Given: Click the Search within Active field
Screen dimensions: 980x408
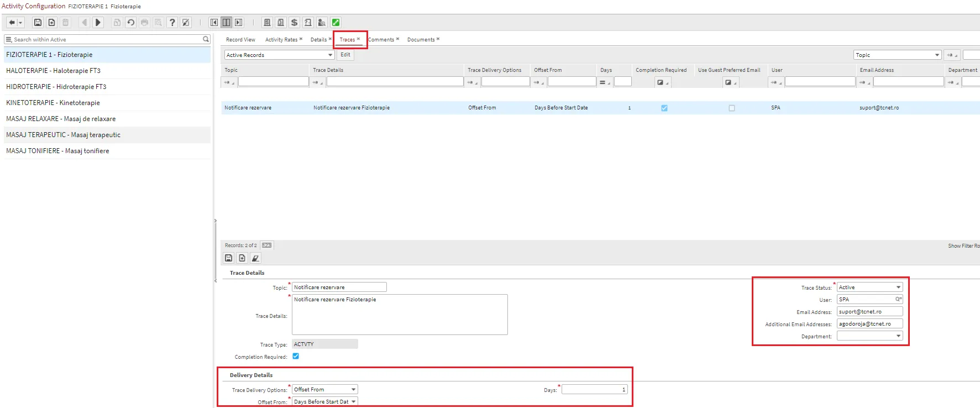Looking at the screenshot, I should tap(107, 39).
